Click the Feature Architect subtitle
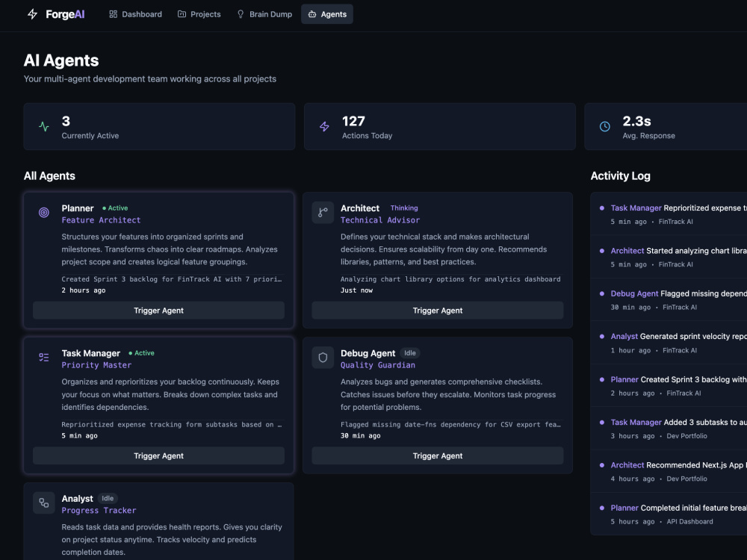 (101, 220)
